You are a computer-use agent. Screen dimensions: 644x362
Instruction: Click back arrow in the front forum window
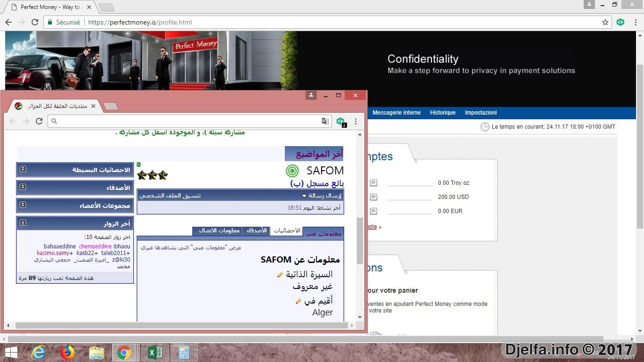click(x=13, y=121)
